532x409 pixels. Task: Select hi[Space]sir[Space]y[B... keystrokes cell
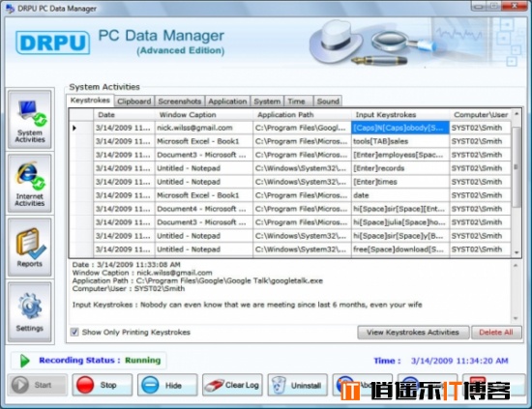[x=400, y=236]
